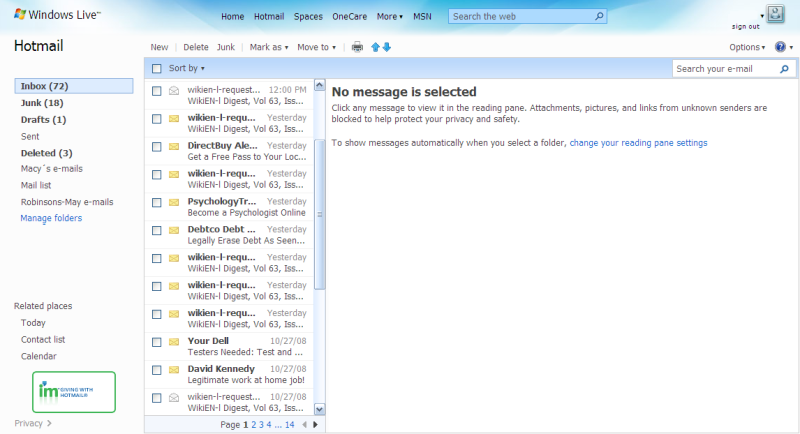This screenshot has height=434, width=800.
Task: Click the New message button
Action: (159, 47)
